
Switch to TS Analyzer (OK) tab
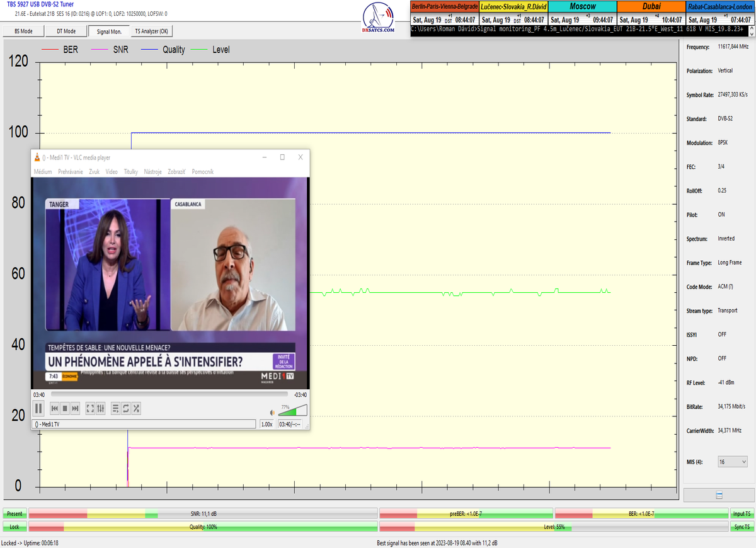(x=151, y=31)
